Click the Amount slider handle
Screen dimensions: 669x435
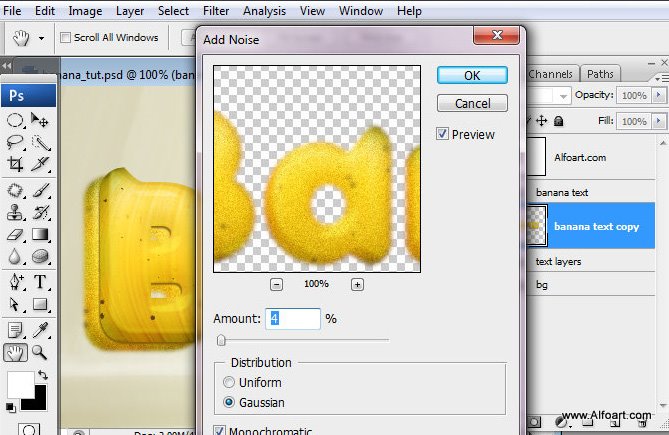click(221, 340)
